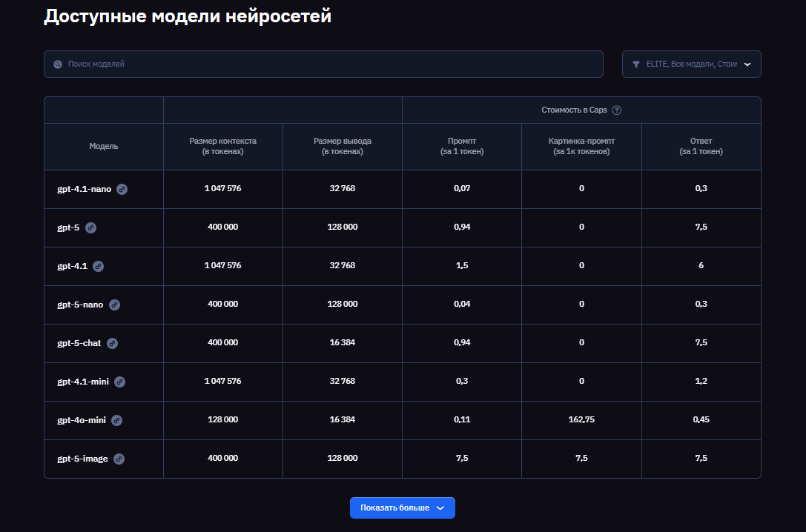The height and width of the screenshot is (532, 806).
Task: Click the link icon next to gpt-4.1-nano
Action: [x=122, y=190]
